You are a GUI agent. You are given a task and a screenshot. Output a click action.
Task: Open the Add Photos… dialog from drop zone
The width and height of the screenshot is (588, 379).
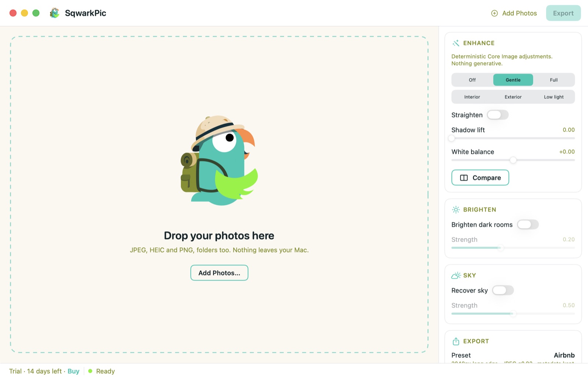[219, 273]
